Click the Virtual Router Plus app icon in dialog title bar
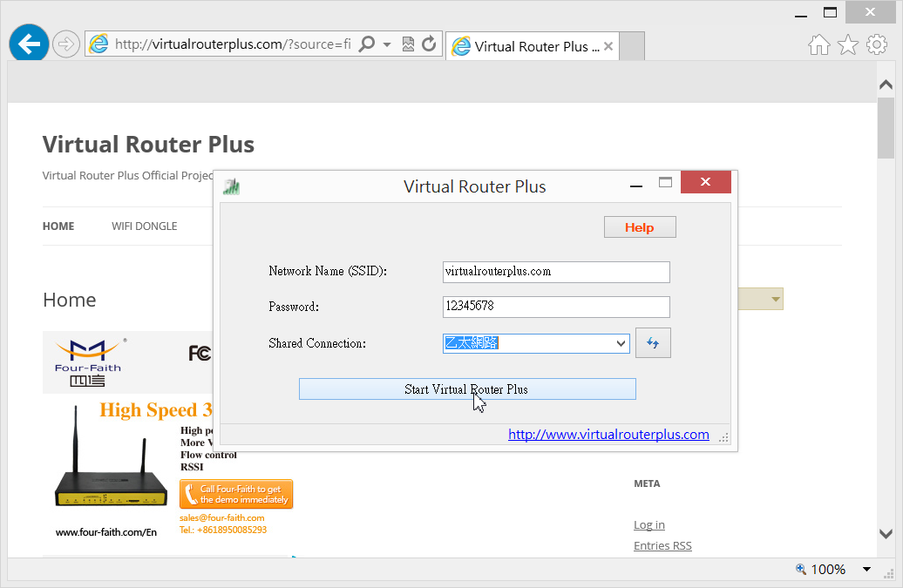 pyautogui.click(x=231, y=186)
